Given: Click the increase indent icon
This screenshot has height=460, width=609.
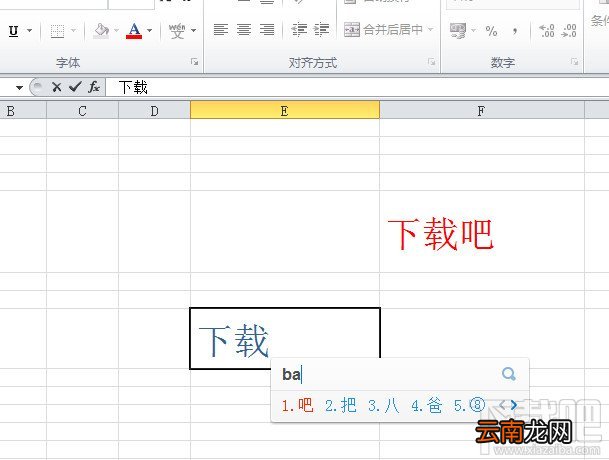Looking at the screenshot, I should coord(322,30).
